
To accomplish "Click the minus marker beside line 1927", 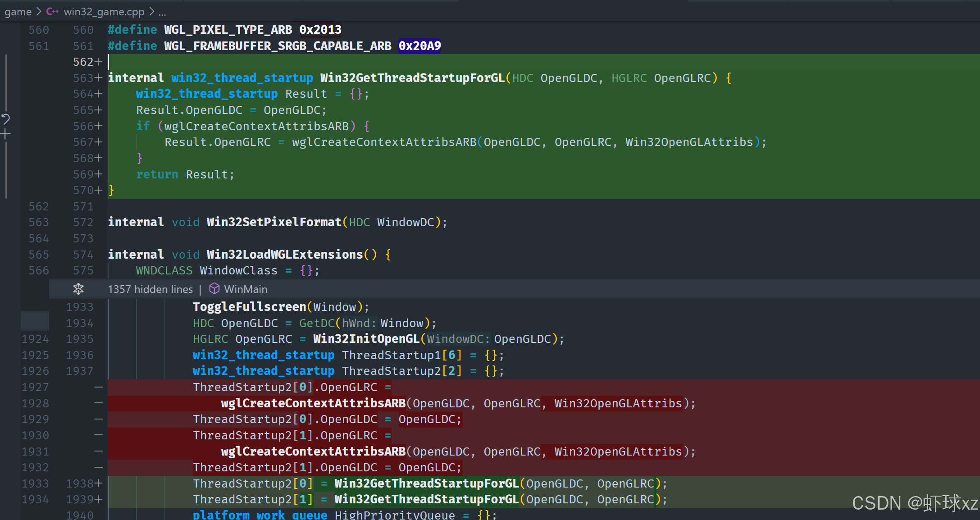I will pos(98,387).
